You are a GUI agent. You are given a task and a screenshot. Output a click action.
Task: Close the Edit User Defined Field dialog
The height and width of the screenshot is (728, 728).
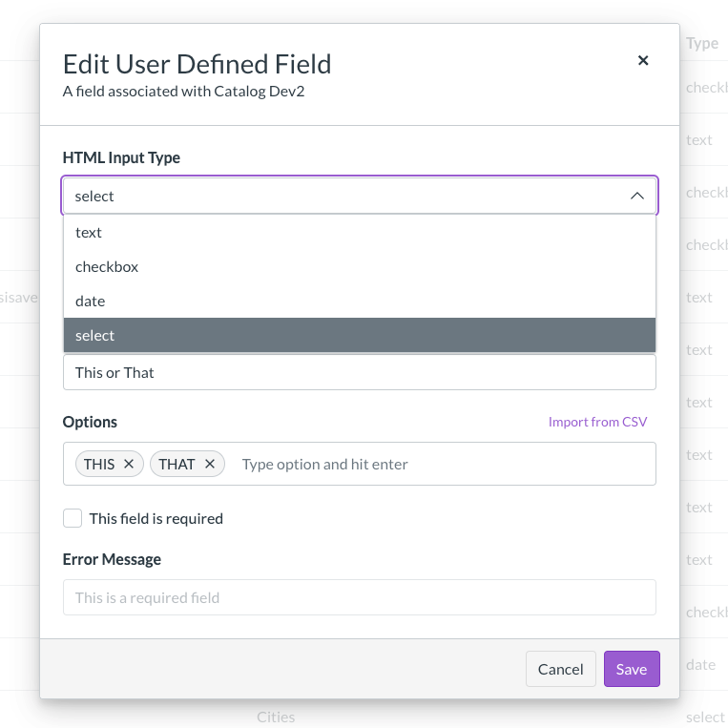(x=643, y=60)
